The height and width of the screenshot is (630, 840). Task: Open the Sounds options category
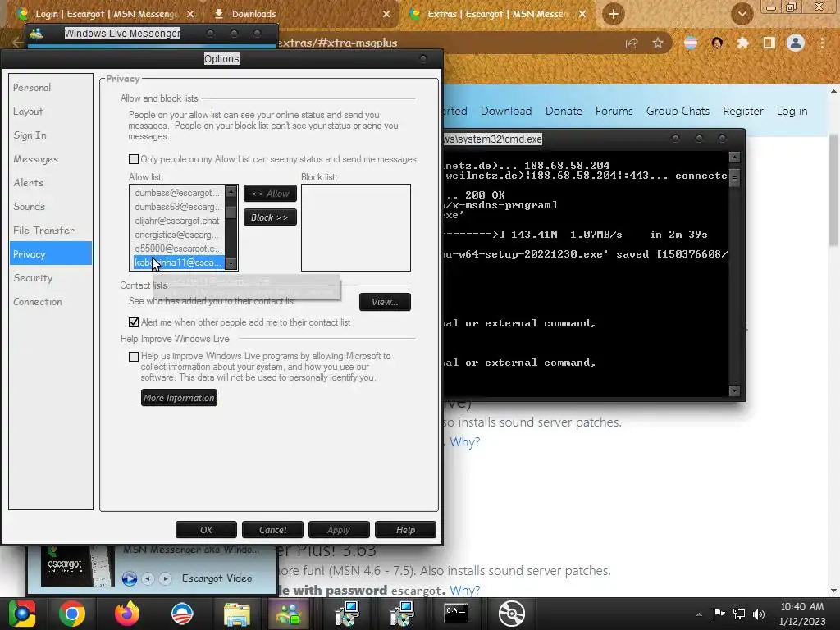coord(29,206)
